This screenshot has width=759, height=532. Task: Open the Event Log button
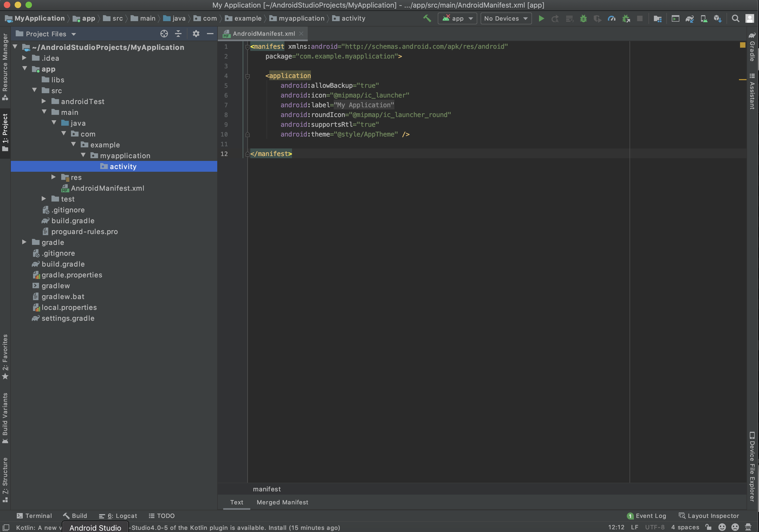[647, 516]
